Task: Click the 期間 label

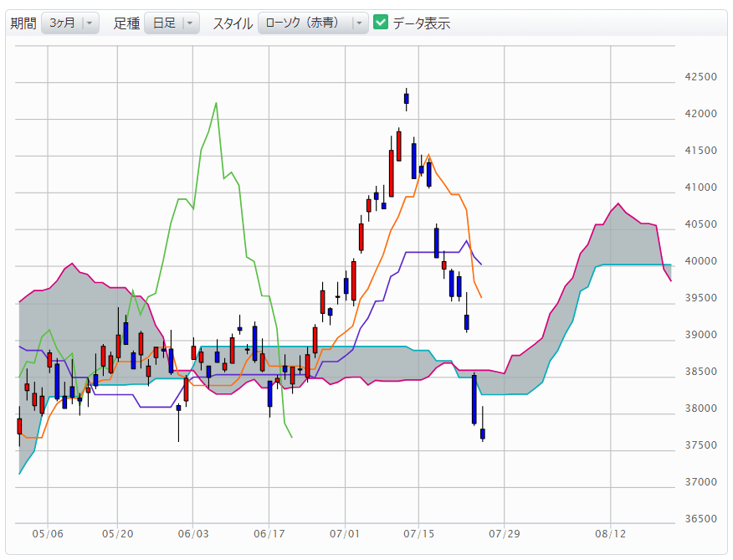Action: 23,23
